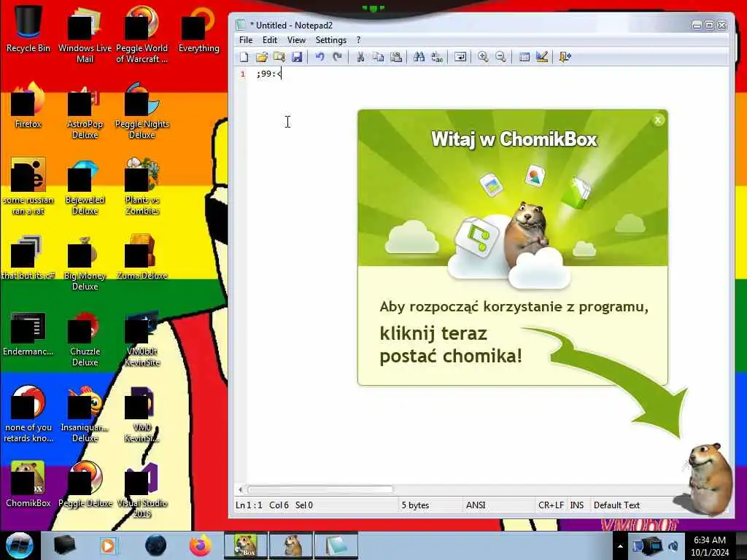Screen dimensions: 747x560
Task: Click the Ln 1:1 status bar entry
Action: 249,505
